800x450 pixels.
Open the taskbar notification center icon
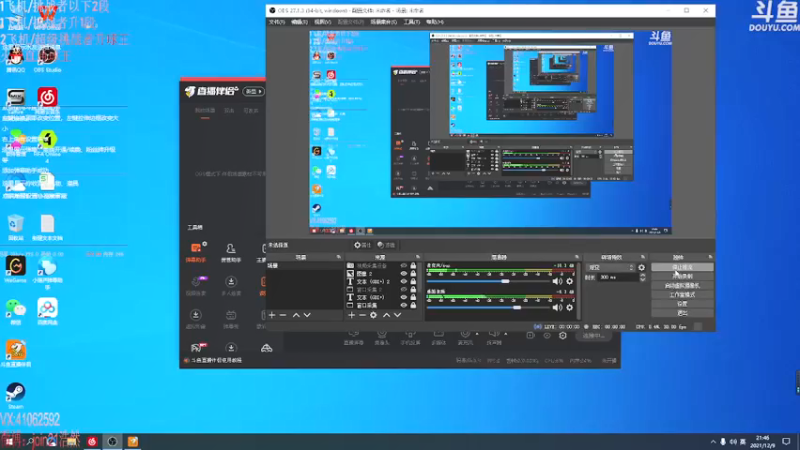[x=786, y=441]
